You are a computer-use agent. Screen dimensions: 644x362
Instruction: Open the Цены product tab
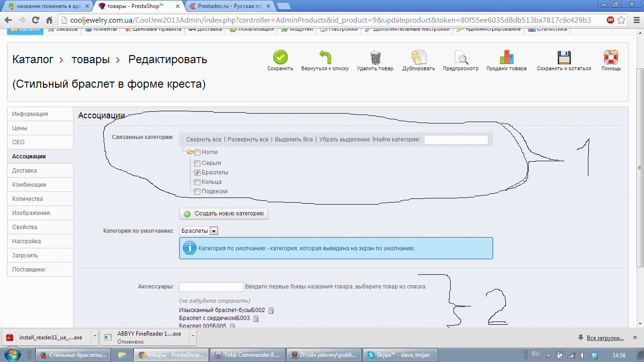[40, 128]
